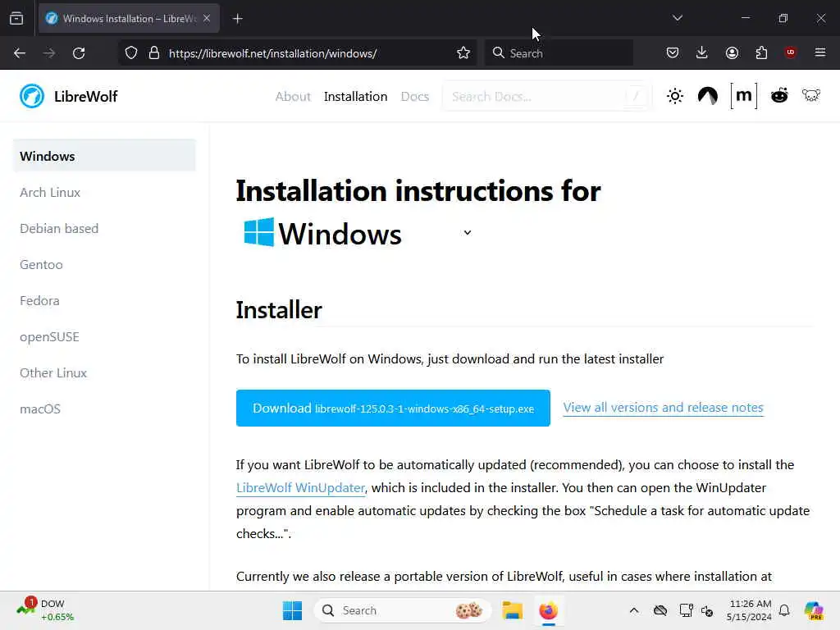Click the Search Docs field
Viewport: 840px width, 630px height.
coord(546,97)
